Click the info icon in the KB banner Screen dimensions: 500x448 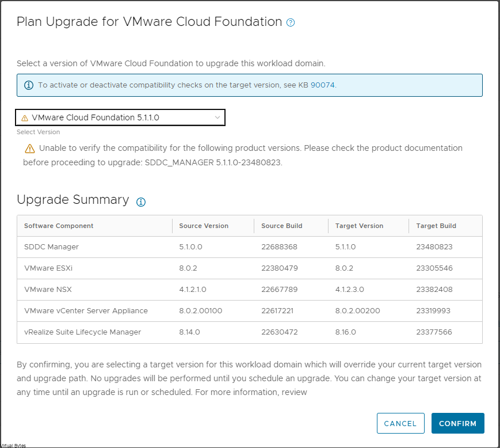[28, 85]
